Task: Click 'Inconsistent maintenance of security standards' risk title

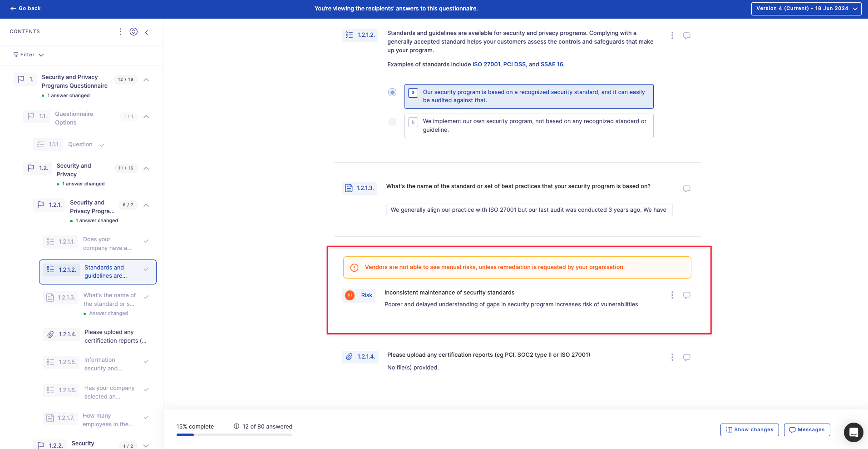Action: [x=449, y=293]
